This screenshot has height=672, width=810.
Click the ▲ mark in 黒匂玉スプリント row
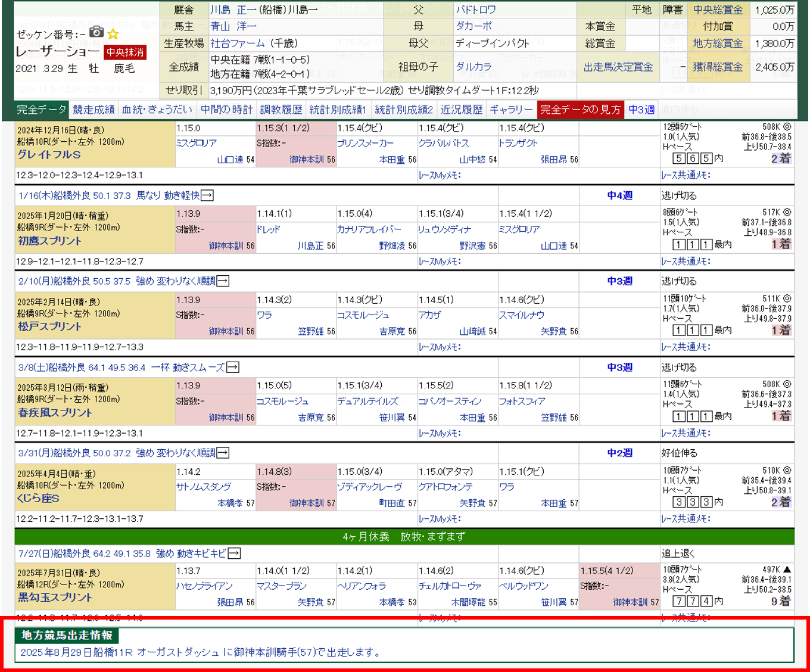click(x=787, y=570)
